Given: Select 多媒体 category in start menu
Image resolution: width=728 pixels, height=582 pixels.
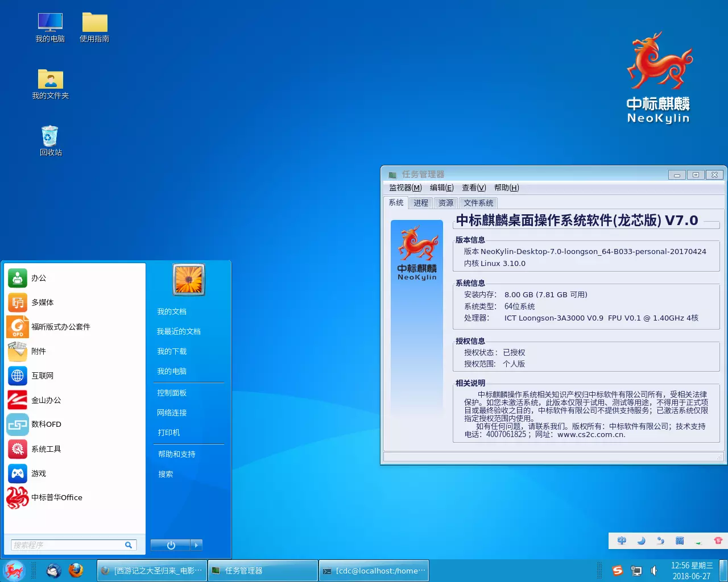Looking at the screenshot, I should [75, 302].
